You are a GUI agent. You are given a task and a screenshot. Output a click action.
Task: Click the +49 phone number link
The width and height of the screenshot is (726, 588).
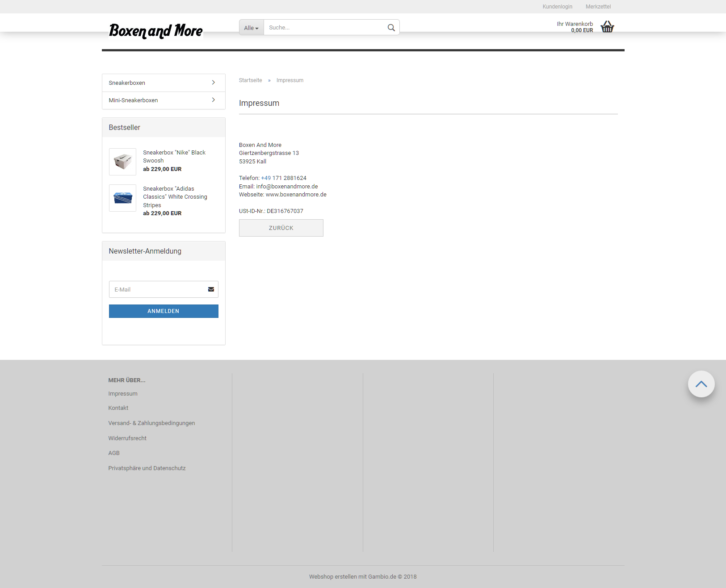266,178
